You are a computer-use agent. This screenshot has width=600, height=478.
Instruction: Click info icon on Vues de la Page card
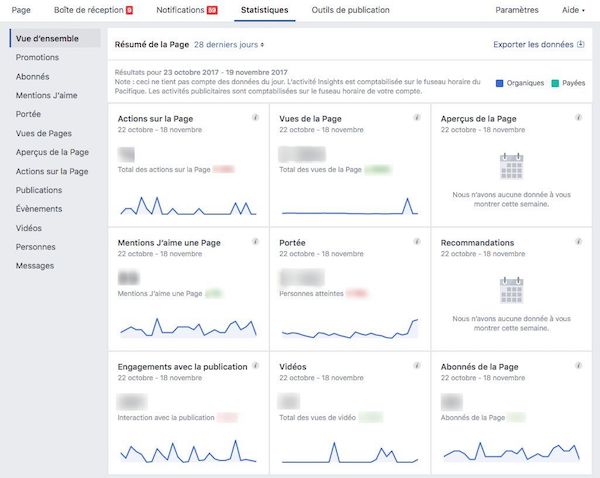coord(419,117)
